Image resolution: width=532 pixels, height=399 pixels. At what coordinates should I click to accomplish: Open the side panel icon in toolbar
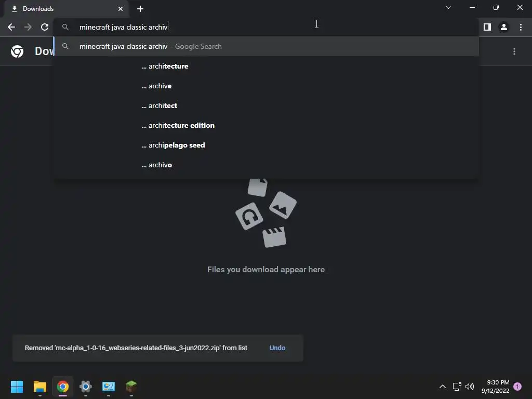coord(487,27)
